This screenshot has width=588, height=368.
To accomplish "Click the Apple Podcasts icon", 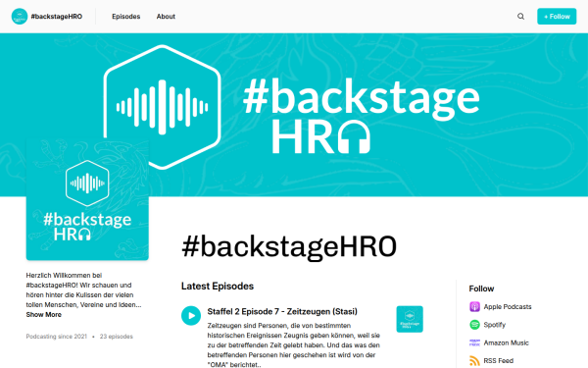I will pos(474,307).
